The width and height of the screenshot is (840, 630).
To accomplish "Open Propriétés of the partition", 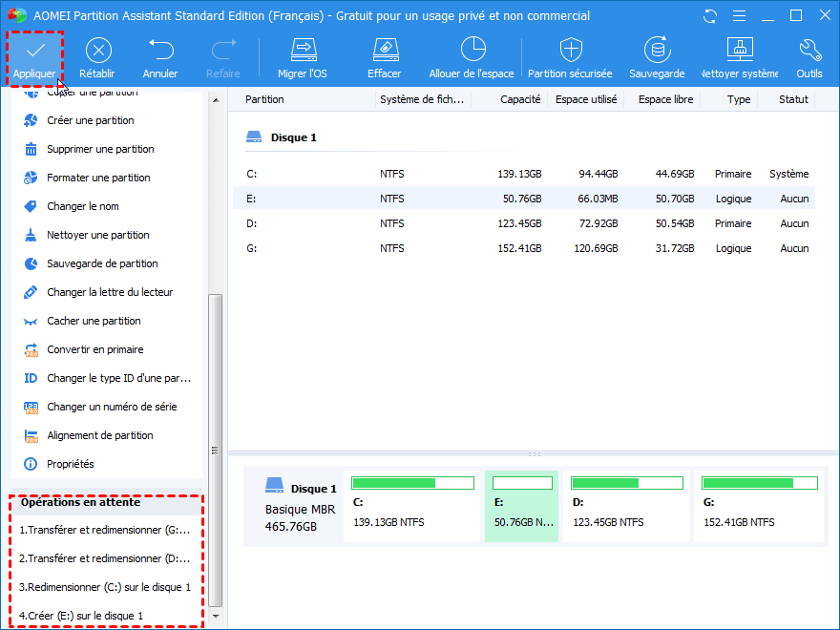I will coord(71,464).
